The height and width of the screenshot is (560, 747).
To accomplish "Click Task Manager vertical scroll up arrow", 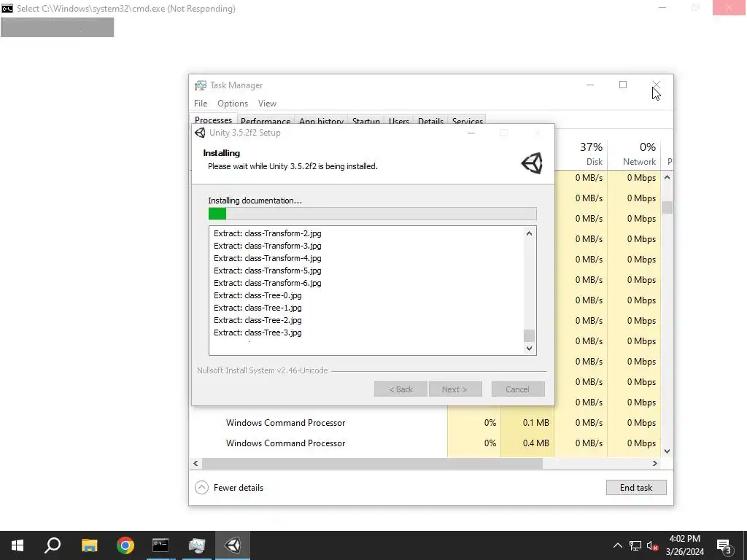I will click(667, 178).
